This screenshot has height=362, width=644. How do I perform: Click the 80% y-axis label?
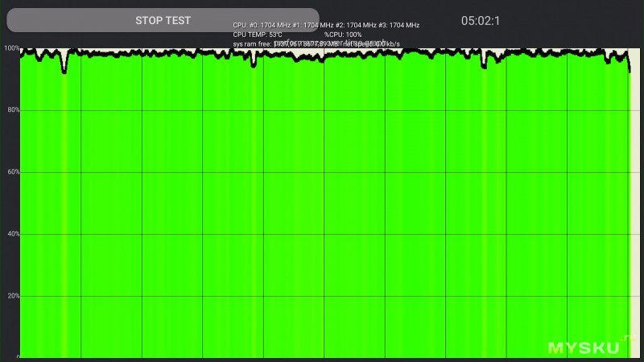[x=10, y=110]
